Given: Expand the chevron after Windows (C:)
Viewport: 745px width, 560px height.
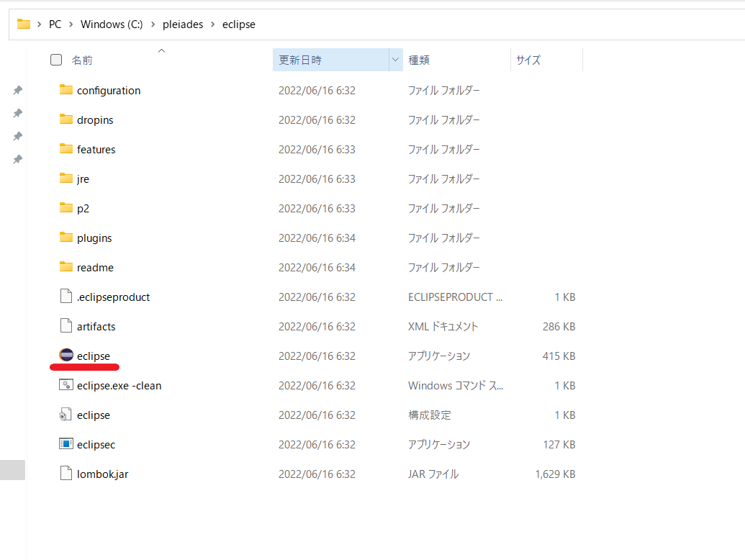Looking at the screenshot, I should click(x=153, y=24).
